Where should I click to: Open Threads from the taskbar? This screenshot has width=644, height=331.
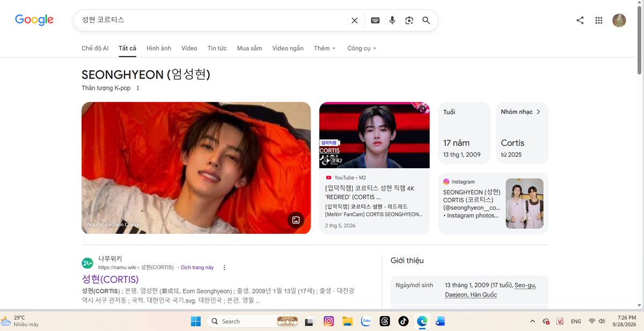pyautogui.click(x=385, y=321)
